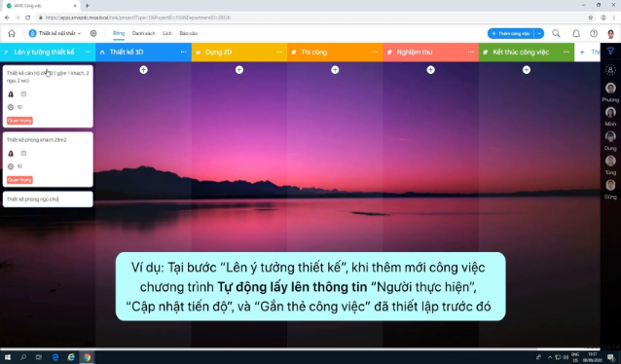Select member Tùng avatar
The height and width of the screenshot is (364, 621).
[x=610, y=161]
